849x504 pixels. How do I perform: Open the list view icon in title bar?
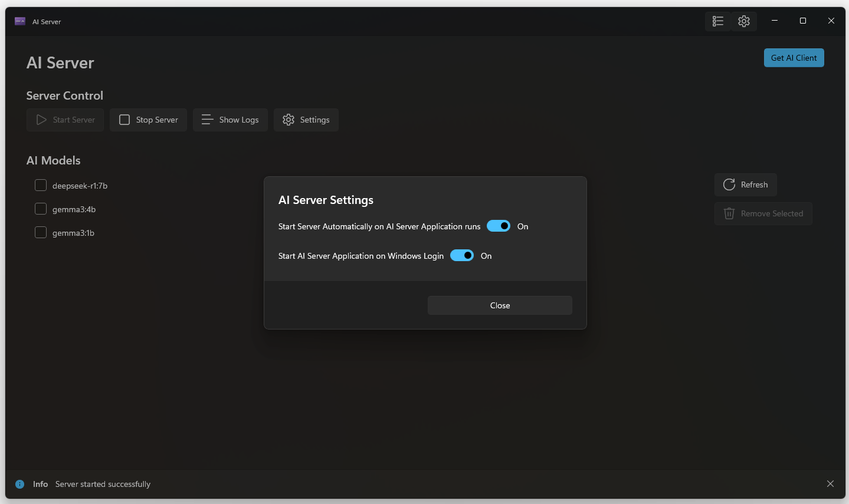click(x=718, y=21)
